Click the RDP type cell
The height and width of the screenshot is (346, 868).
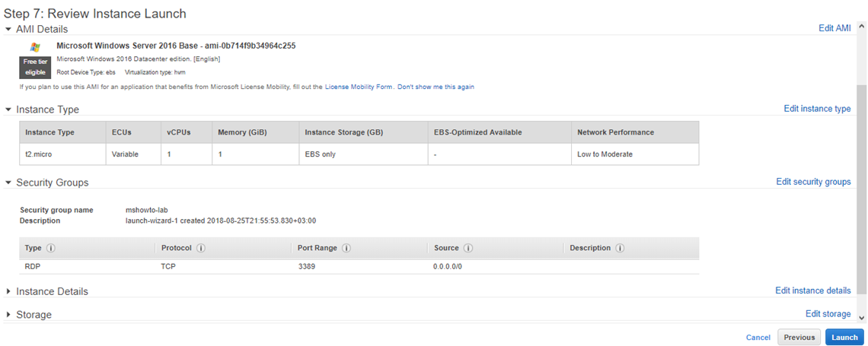(33, 266)
